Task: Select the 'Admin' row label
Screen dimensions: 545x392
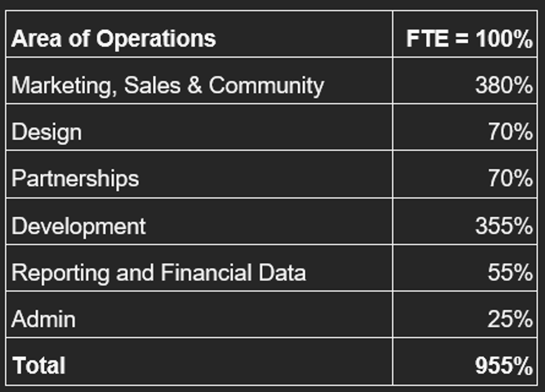Action: pos(44,319)
